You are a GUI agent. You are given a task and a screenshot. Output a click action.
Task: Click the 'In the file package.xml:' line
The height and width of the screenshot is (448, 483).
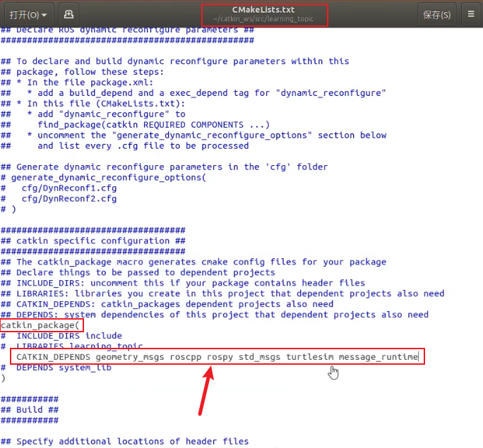[77, 83]
